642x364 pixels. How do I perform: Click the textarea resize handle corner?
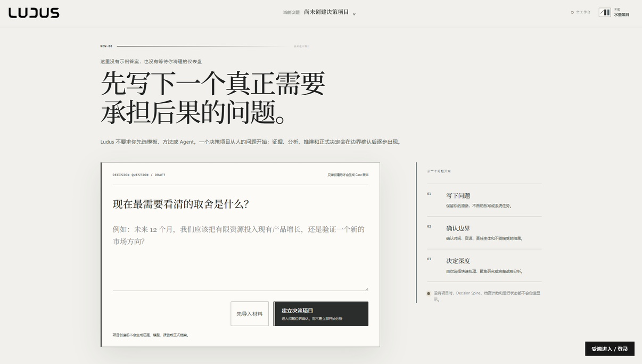point(366,289)
